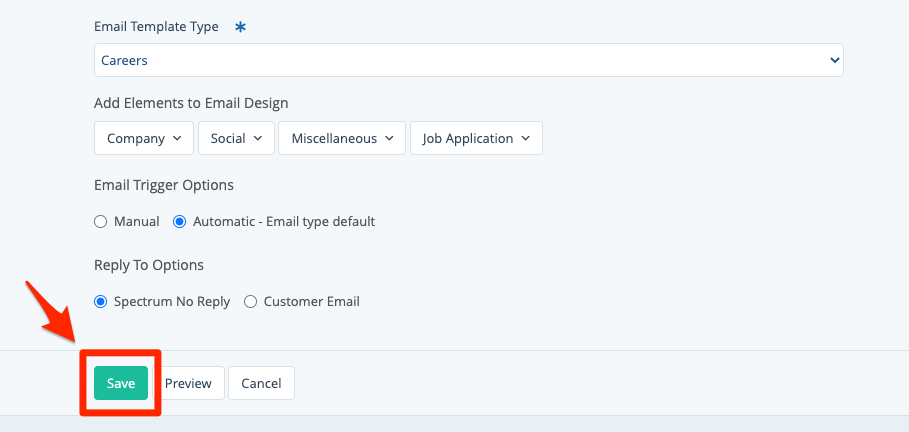Choose Customer Email reply-to radio button
This screenshot has width=909, height=432.
coord(250,301)
